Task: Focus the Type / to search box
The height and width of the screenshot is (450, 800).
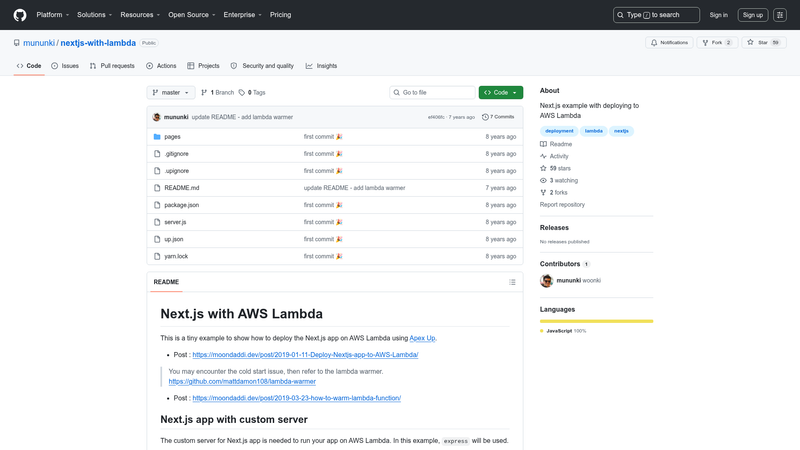Action: pos(656,15)
